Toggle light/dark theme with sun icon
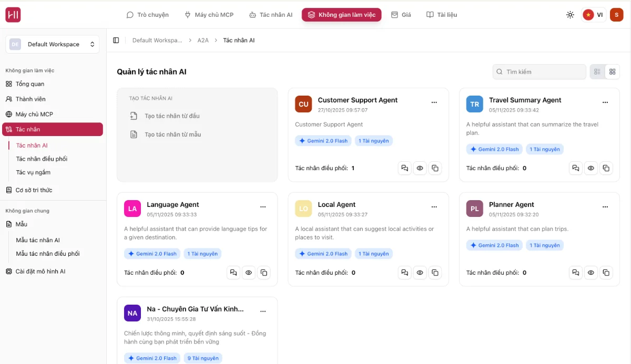631x364 pixels. 570,15
